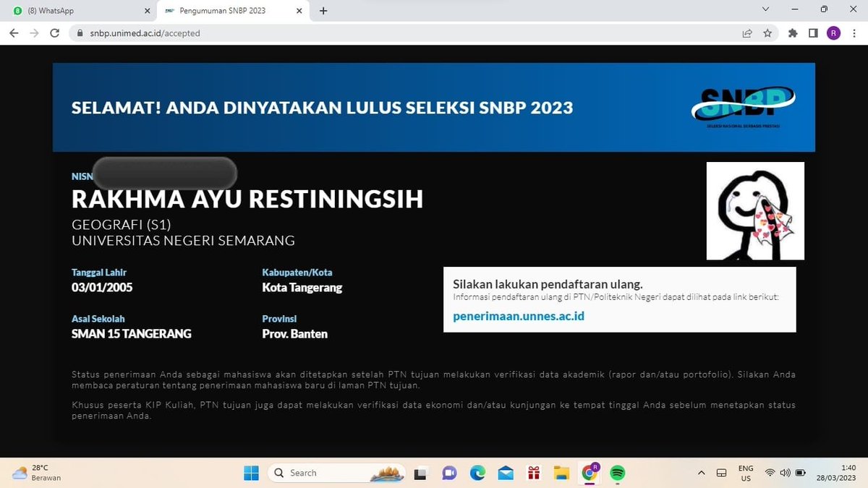The width and height of the screenshot is (868, 488).
Task: Click the Chrome icon on the taskbar
Action: [x=590, y=473]
